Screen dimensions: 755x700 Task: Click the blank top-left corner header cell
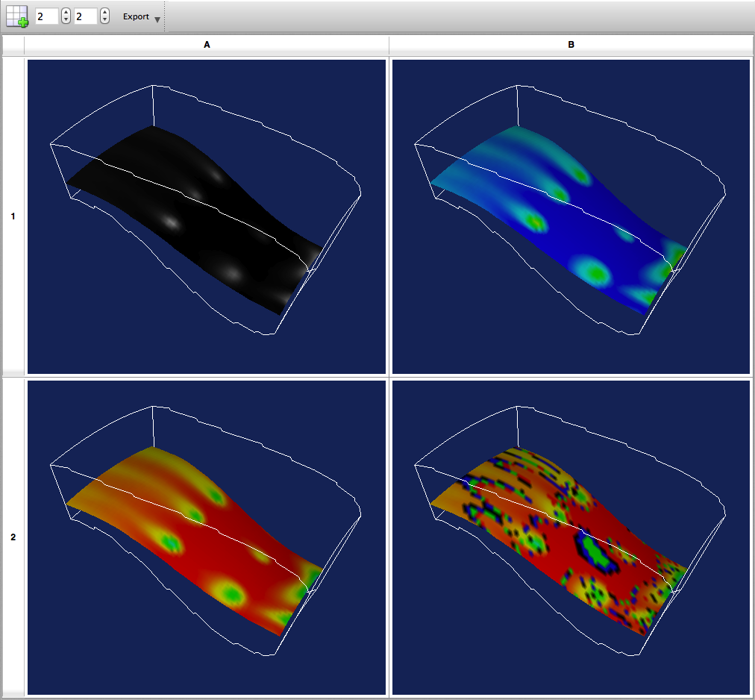click(x=13, y=46)
